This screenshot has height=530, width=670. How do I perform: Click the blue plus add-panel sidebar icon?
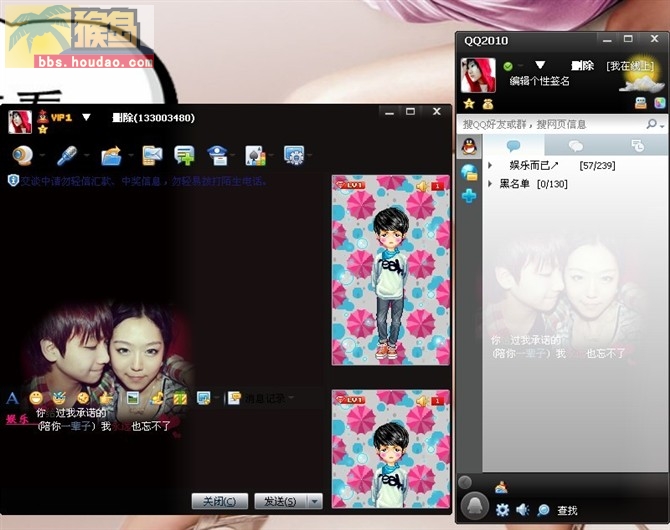469,196
